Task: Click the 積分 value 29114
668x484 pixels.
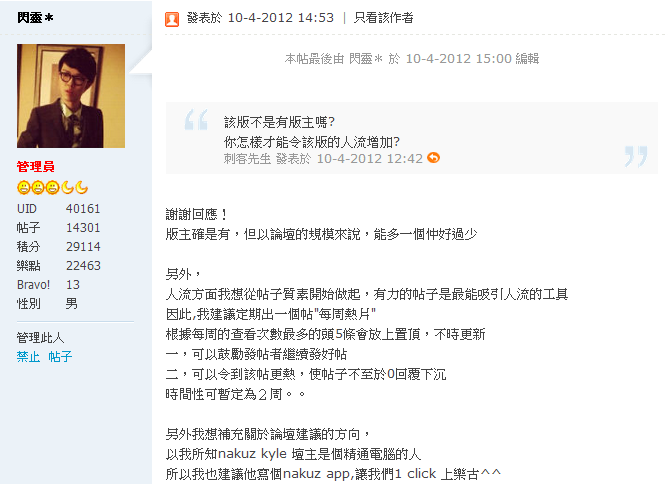Action: (x=83, y=247)
